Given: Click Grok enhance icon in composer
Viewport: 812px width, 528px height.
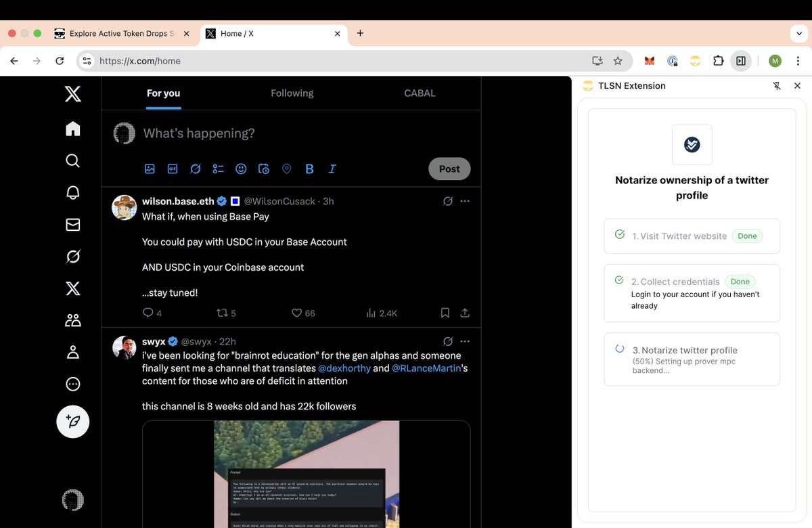Looking at the screenshot, I should [x=196, y=169].
